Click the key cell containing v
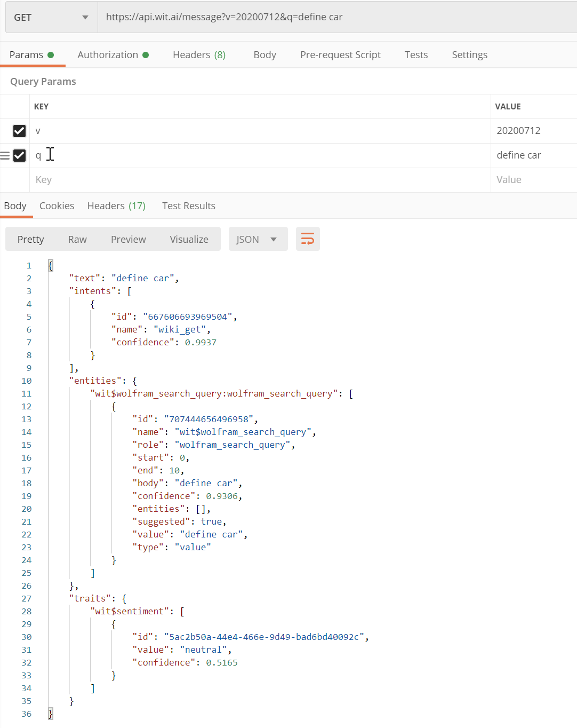Image resolution: width=577 pixels, height=728 pixels. [x=260, y=131]
